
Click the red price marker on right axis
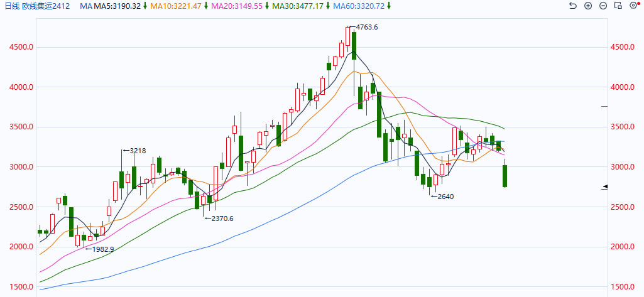604,107
